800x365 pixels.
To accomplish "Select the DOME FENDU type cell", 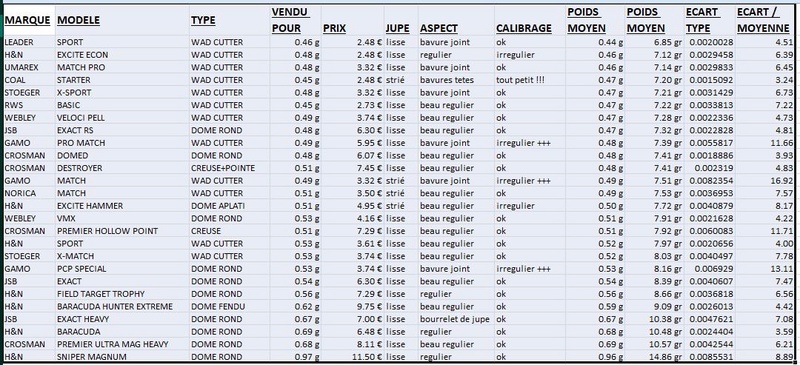I will coord(230,306).
